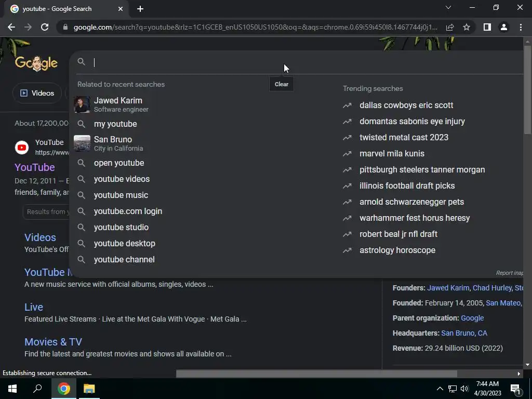Click trending search 'twisted metal cast 2023'
Viewport: 532px width, 399px height.
click(x=404, y=137)
